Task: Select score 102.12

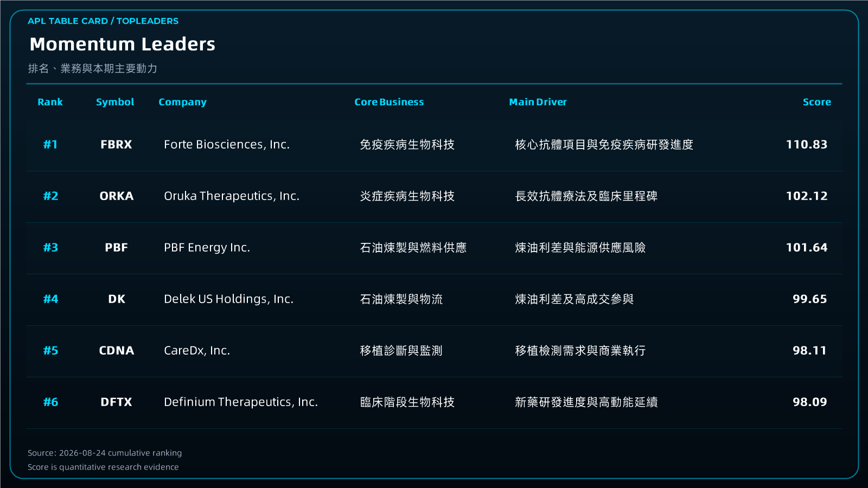Action: tap(807, 196)
